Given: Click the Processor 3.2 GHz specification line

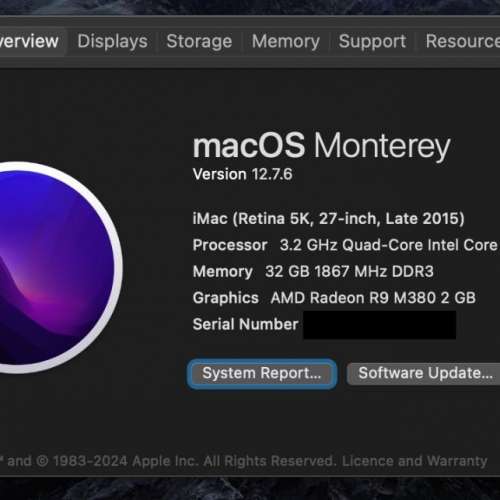Looking at the screenshot, I should tap(346, 245).
